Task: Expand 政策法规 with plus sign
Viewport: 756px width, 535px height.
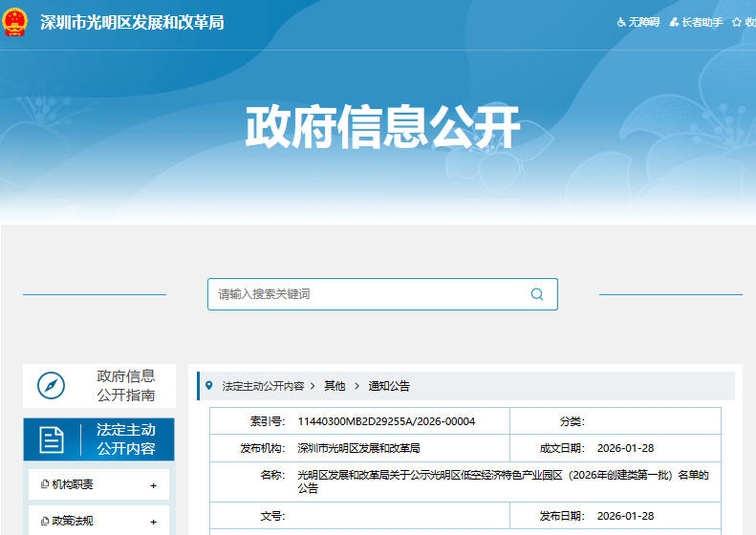Action: tap(153, 522)
